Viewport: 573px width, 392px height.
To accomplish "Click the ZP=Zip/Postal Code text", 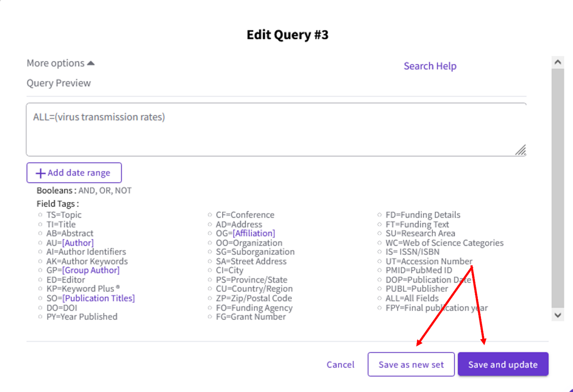I will [x=254, y=298].
